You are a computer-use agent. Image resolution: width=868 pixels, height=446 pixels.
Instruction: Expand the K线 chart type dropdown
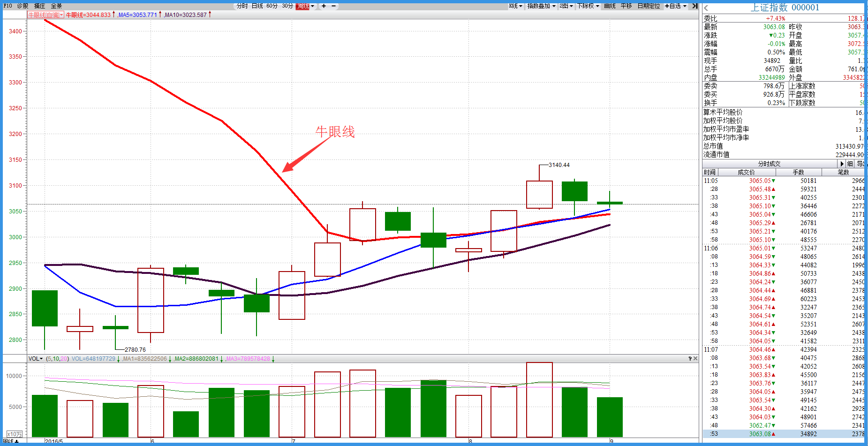pos(515,6)
